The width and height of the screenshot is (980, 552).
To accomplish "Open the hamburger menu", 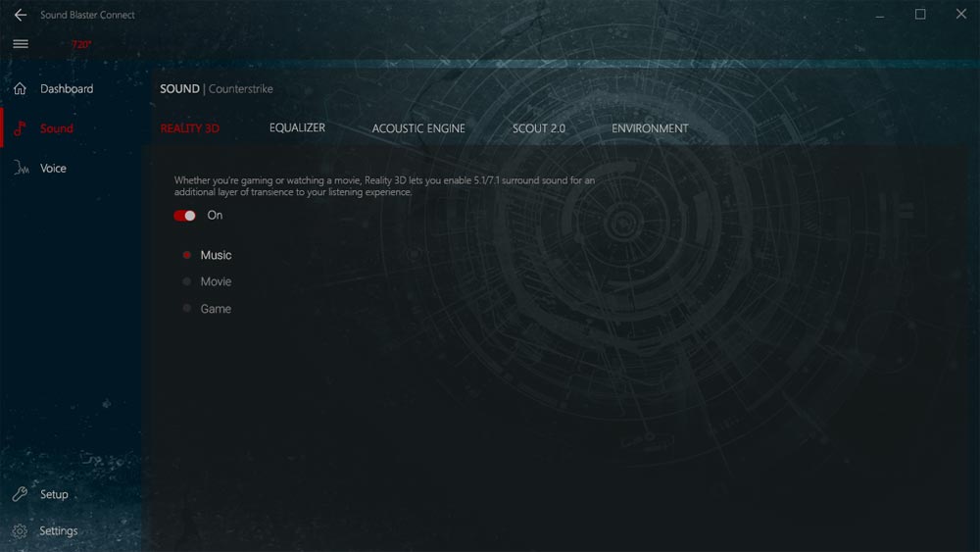I will (20, 44).
